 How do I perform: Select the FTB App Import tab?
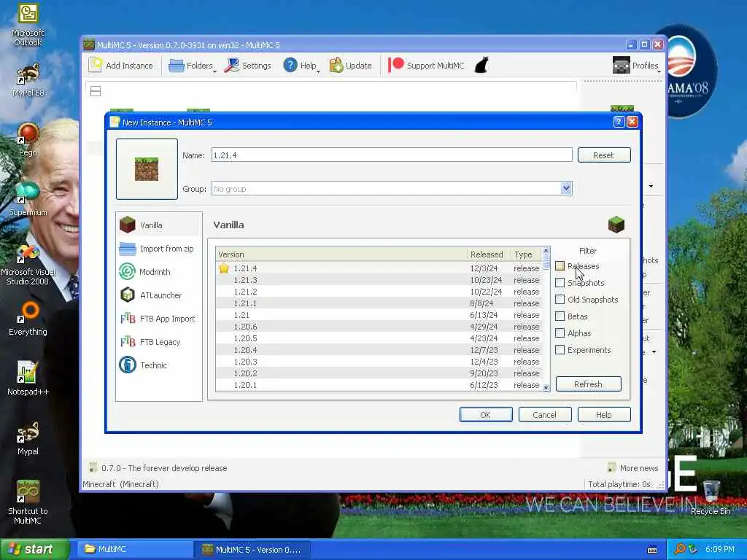pyautogui.click(x=158, y=319)
